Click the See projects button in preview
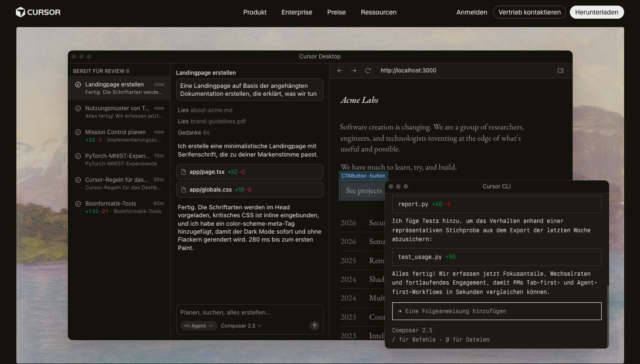Image resolution: width=640 pixels, height=364 pixels. tap(362, 190)
